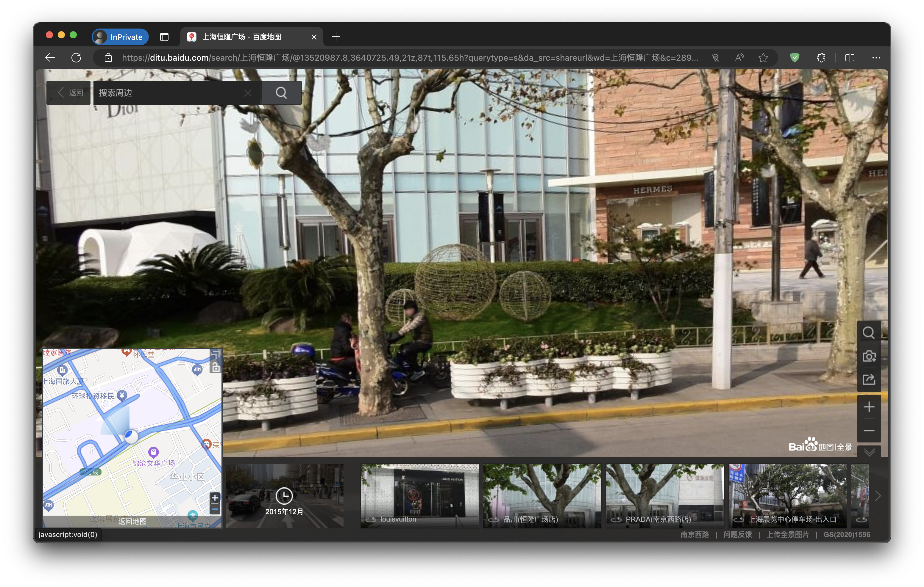Add this page to favorites star

tap(763, 58)
